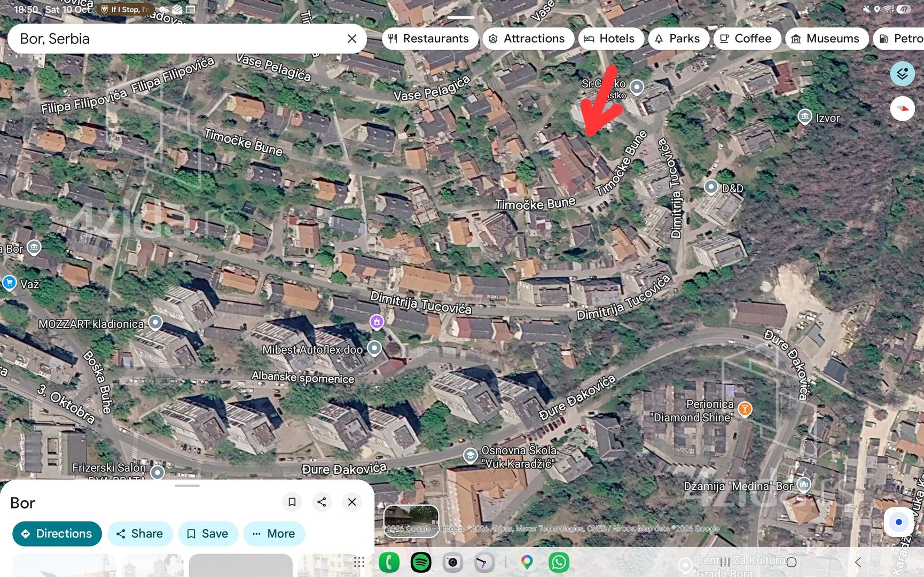Open the map layers button

[x=902, y=74]
